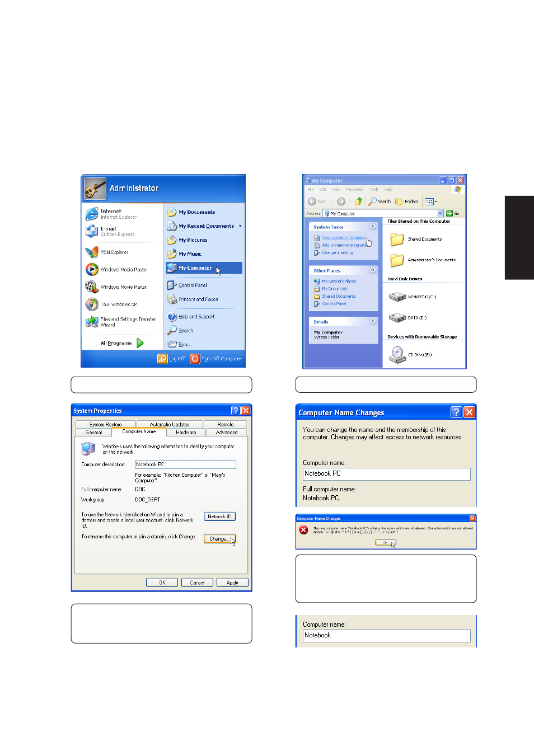The image size is (534, 756).
Task: Open the File menu
Action: click(x=310, y=190)
